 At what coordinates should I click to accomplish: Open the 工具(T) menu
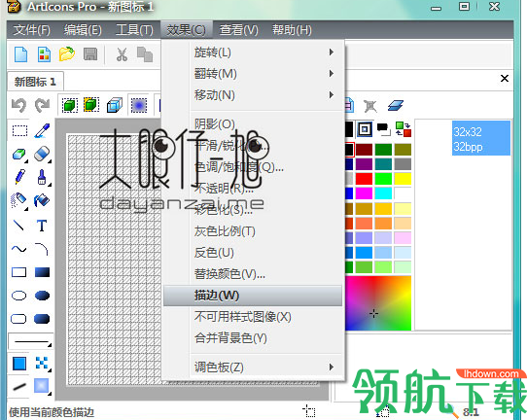click(134, 30)
